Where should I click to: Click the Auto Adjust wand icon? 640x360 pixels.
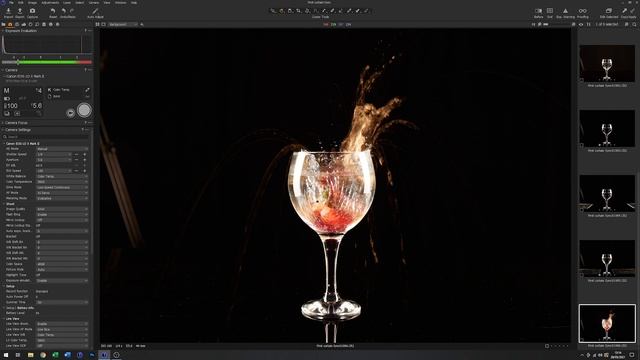tap(95, 11)
